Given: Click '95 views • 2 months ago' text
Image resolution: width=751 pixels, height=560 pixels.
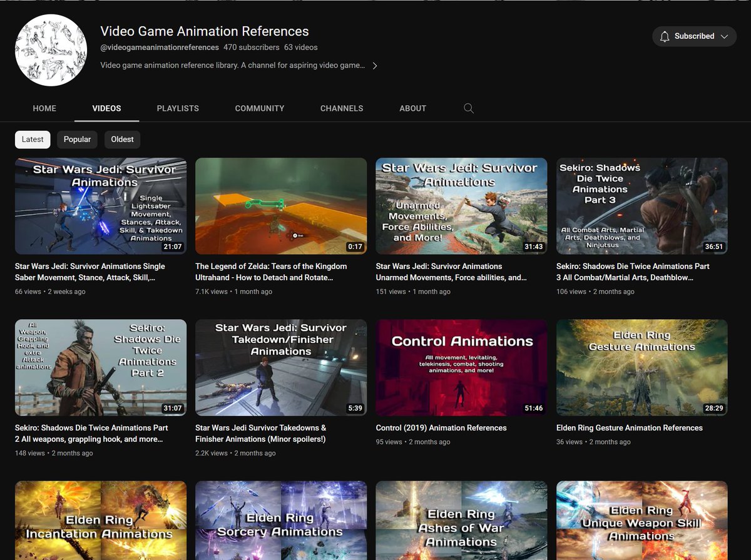Looking at the screenshot, I should coord(413,442).
